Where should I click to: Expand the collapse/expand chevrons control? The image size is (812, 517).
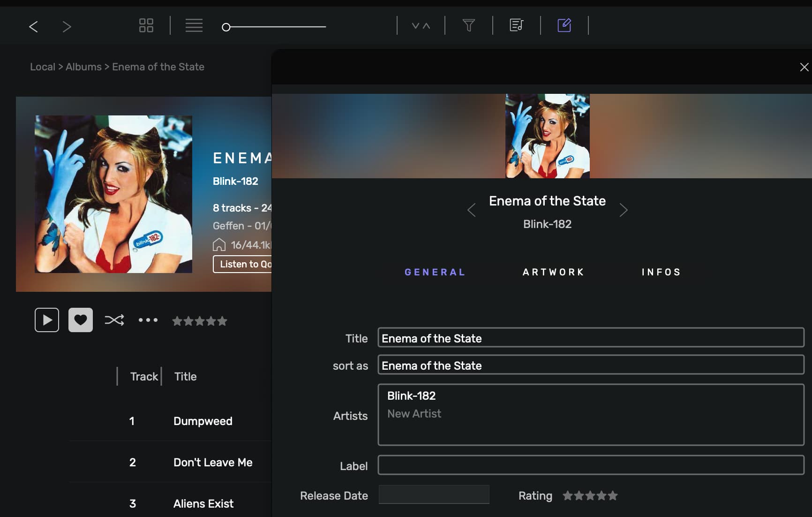point(421,26)
